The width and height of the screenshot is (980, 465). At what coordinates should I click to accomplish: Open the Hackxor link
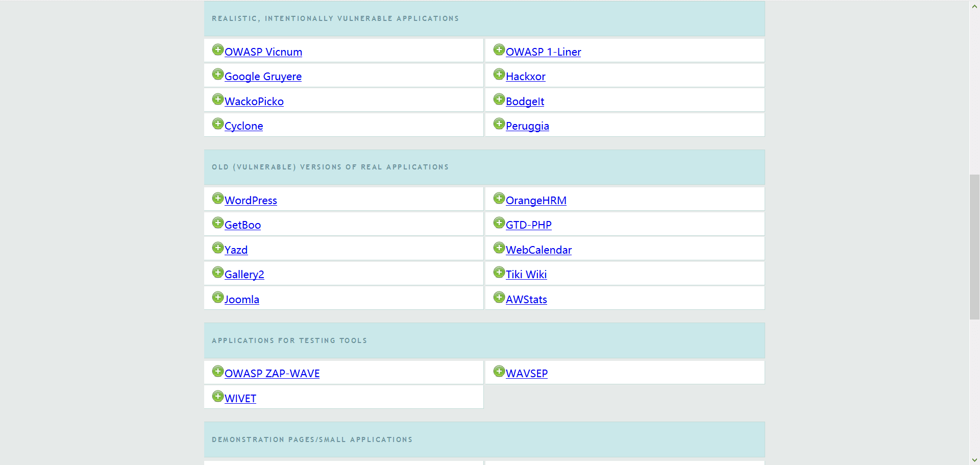[x=526, y=77]
